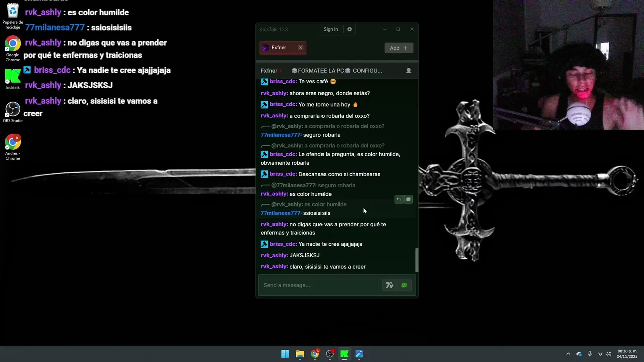644x362 pixels.
Task: Click microphone tray icon
Action: click(590, 354)
